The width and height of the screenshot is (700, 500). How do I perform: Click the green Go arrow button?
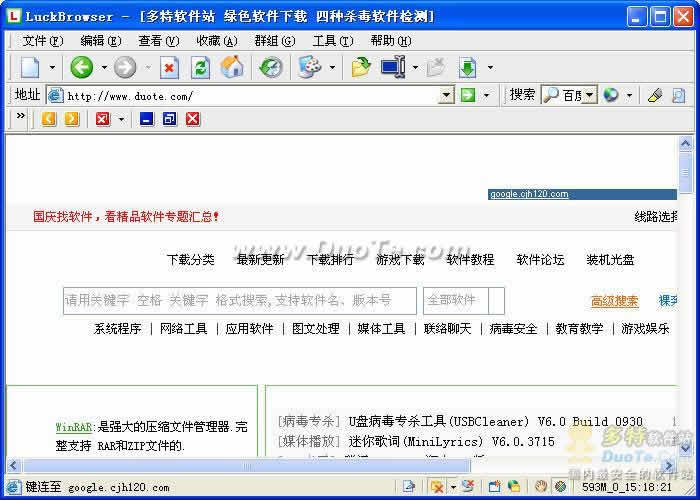468,95
